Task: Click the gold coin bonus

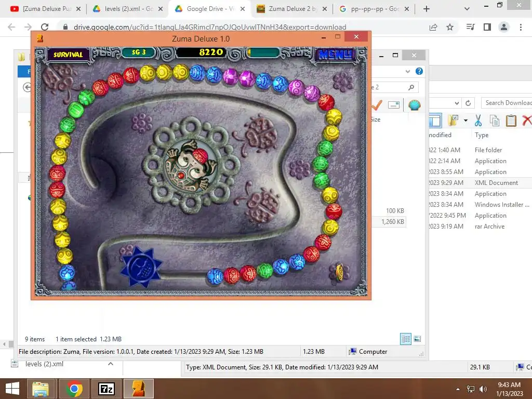Action: (339, 272)
